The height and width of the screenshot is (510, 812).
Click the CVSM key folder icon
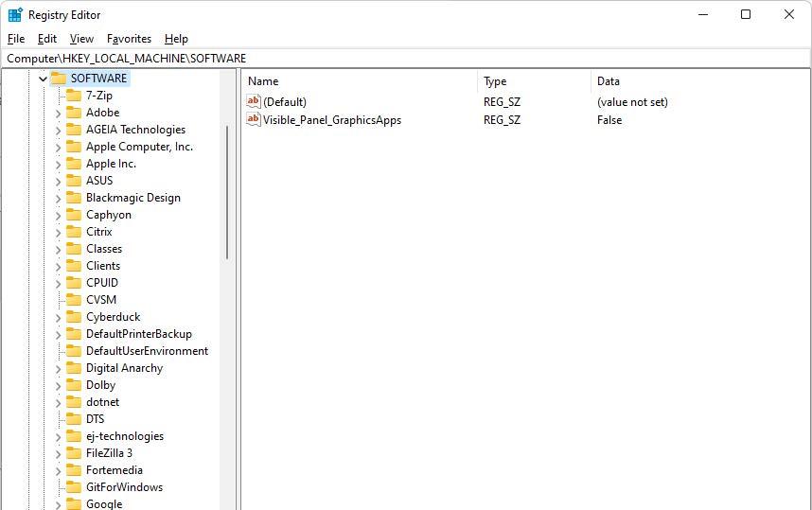click(x=74, y=300)
